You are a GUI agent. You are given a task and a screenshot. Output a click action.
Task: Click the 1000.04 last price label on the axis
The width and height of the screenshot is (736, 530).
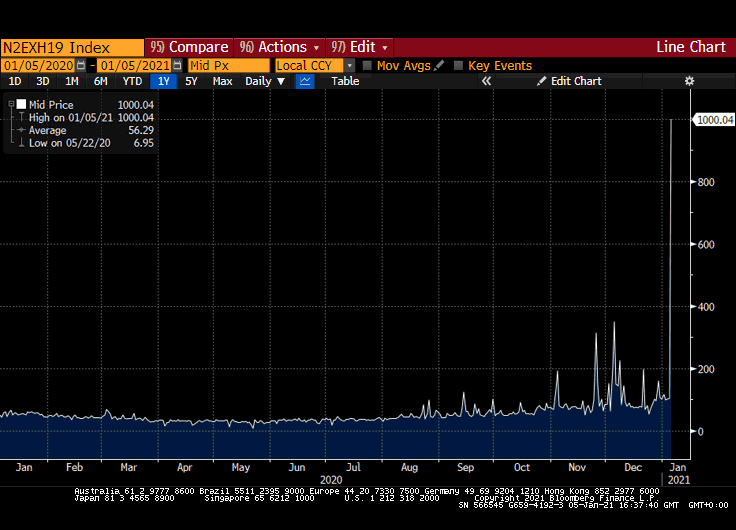click(715, 120)
